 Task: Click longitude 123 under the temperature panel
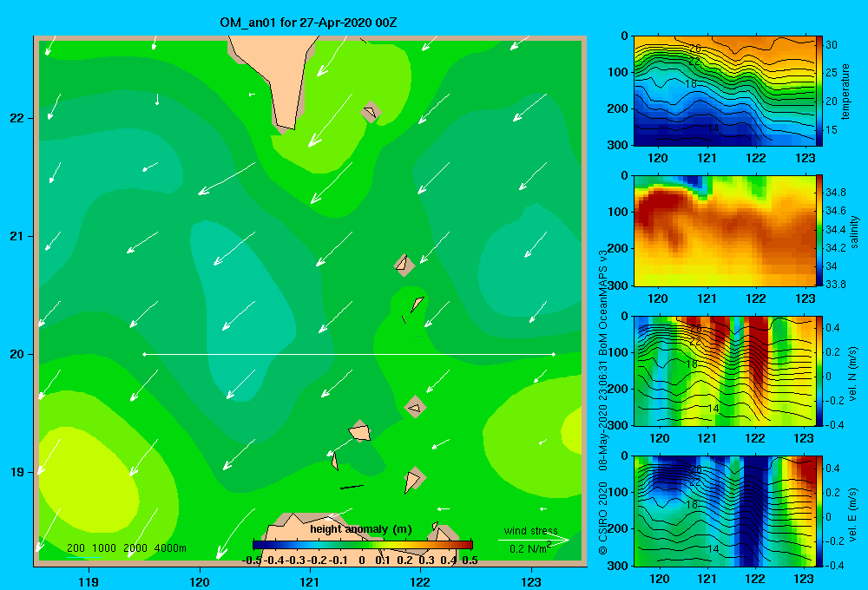coord(805,158)
